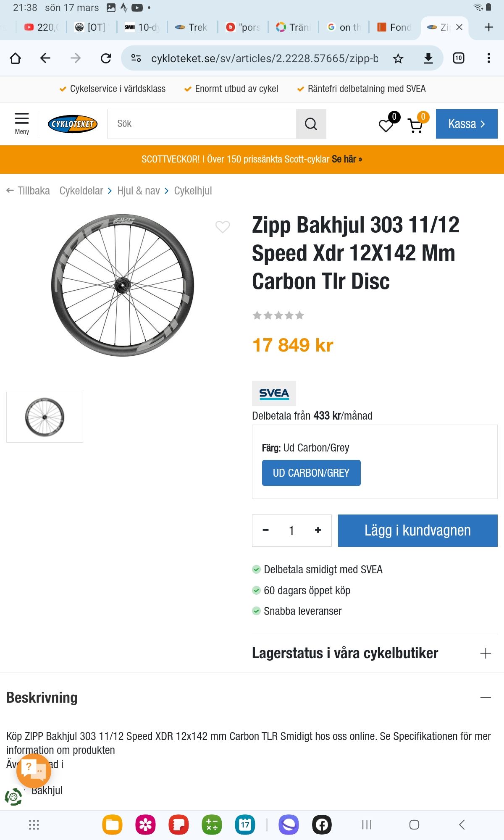Collapse the Beskrivning section
The image size is (504, 840).
pos(486,697)
